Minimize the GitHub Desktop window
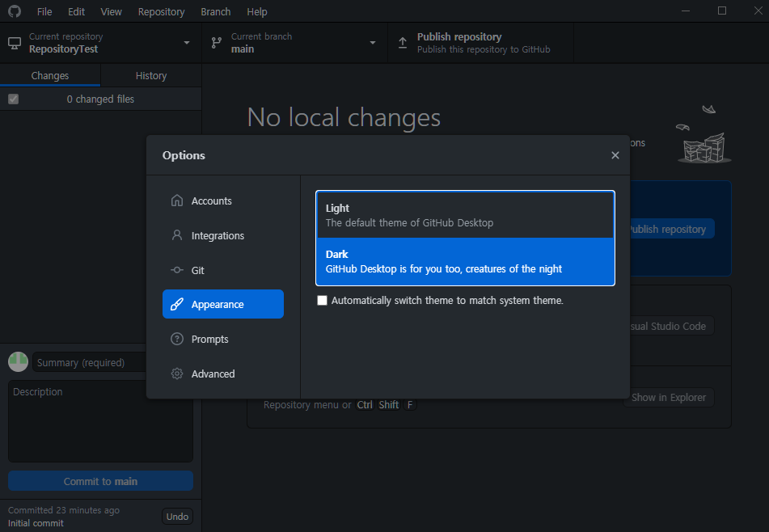The image size is (769, 532). point(686,11)
